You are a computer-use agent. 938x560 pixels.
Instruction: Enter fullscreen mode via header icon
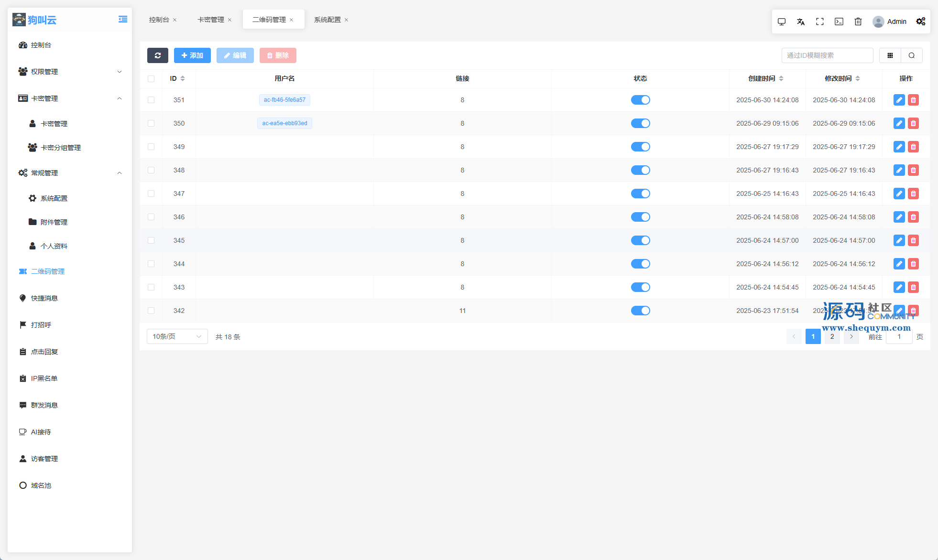(x=820, y=22)
